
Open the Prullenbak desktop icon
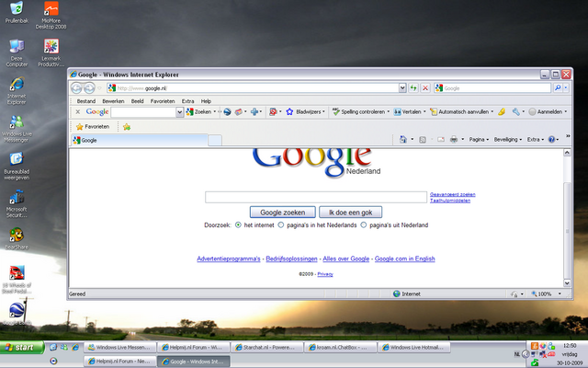coord(17,13)
